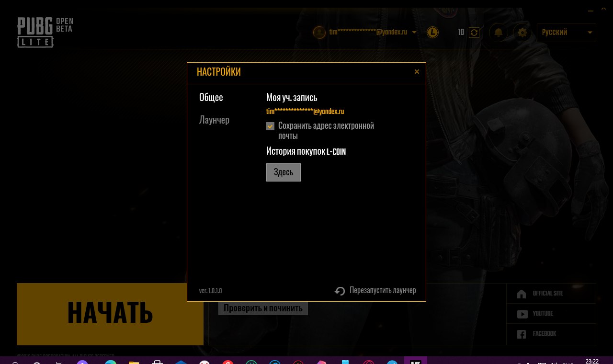The width and height of the screenshot is (613, 364).
Task: Expand the account email dropdown arrow
Action: pyautogui.click(x=414, y=33)
